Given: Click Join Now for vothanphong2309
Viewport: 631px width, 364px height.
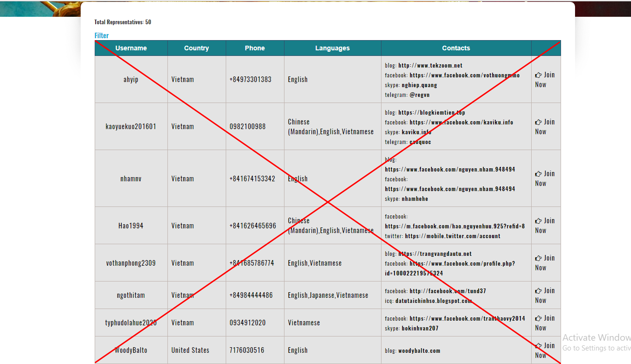Looking at the screenshot, I should [545, 263].
